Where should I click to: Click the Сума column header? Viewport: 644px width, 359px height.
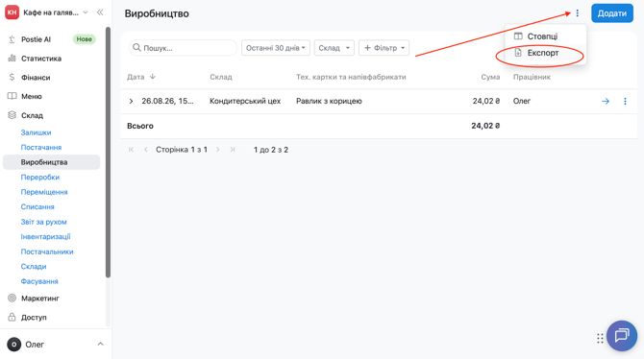click(x=490, y=77)
